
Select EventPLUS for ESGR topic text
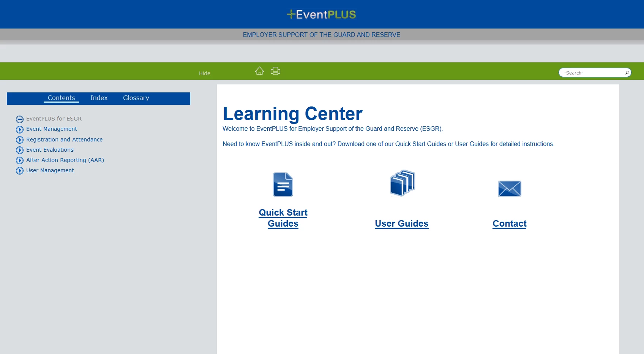54,119
